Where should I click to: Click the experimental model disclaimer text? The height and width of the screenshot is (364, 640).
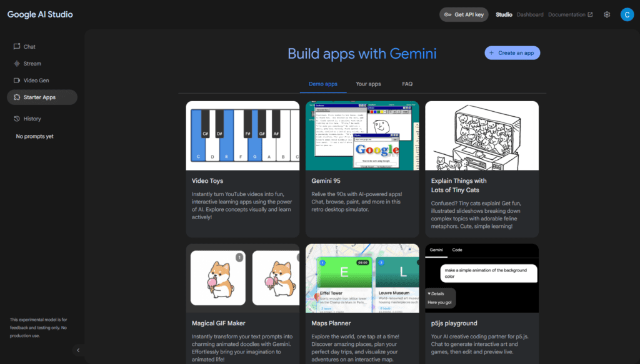coord(38,328)
